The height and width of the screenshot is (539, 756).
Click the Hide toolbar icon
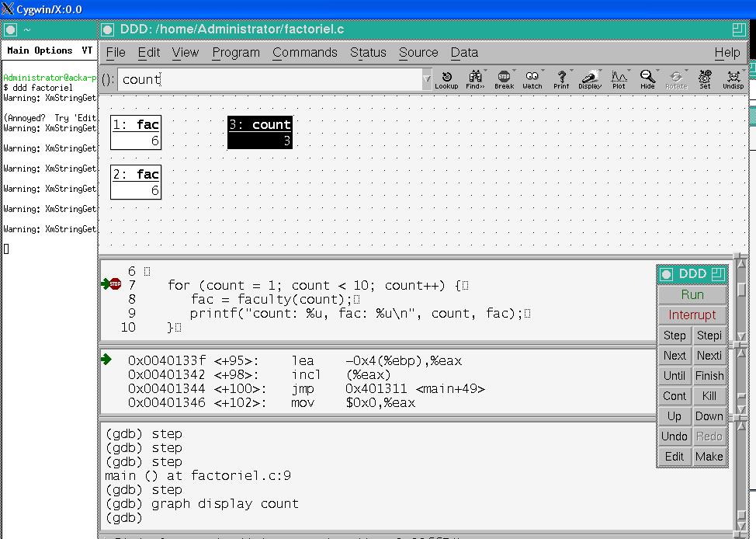tap(647, 80)
